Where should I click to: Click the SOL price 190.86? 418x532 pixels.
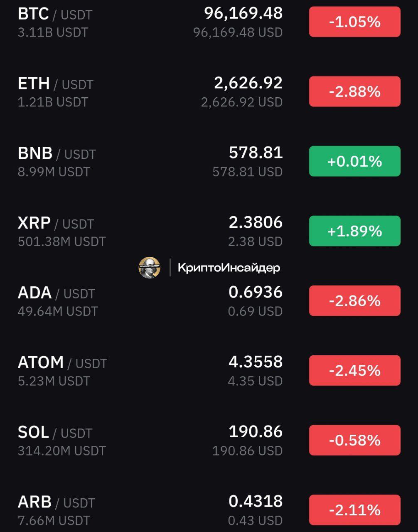tap(256, 432)
